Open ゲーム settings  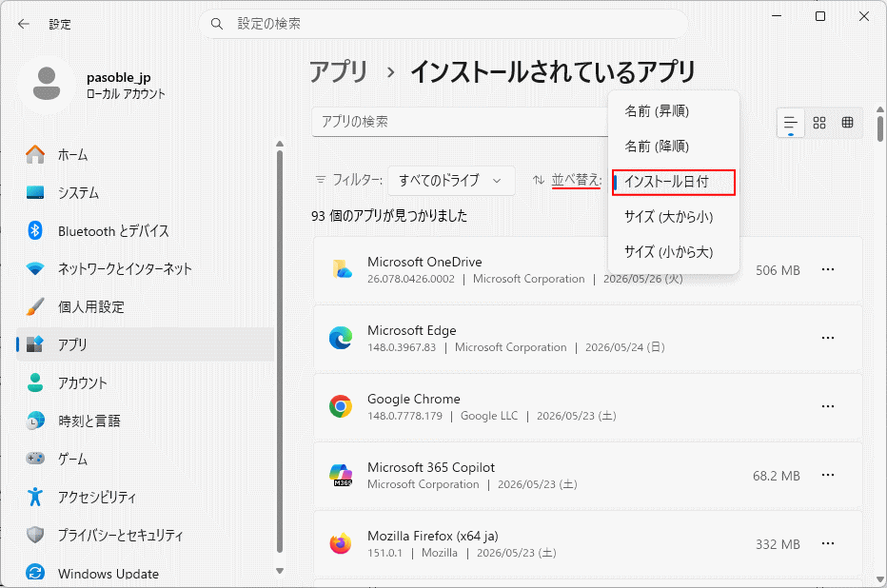point(146,459)
